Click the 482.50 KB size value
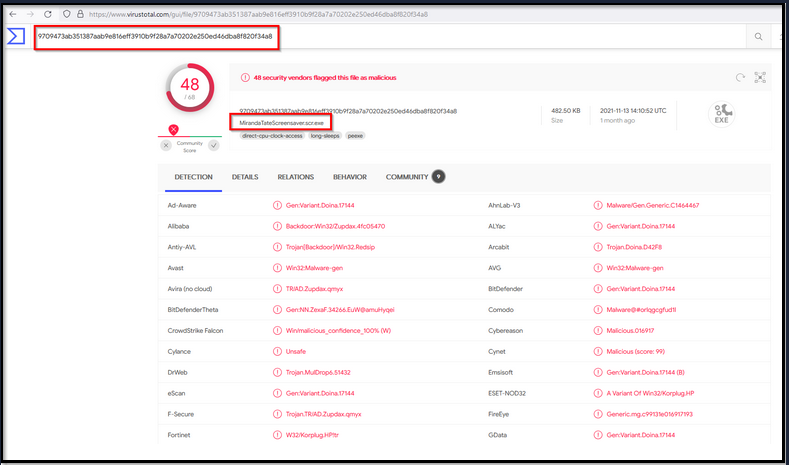 tap(566, 111)
